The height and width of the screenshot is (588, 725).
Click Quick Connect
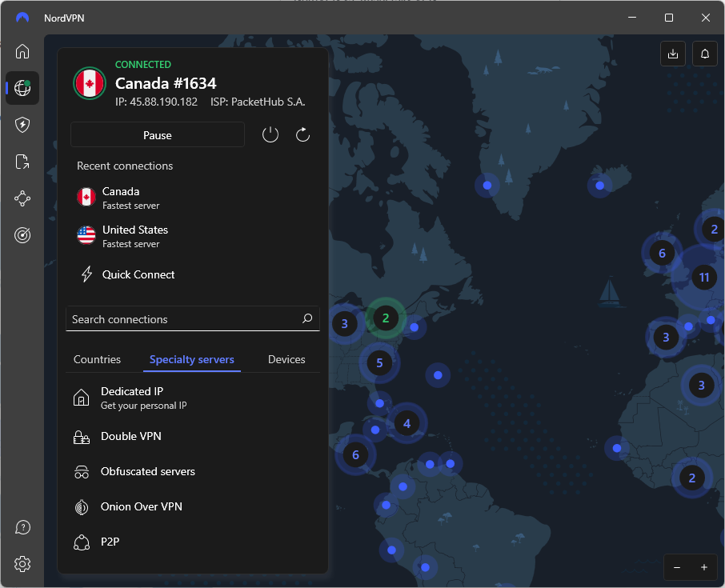point(193,274)
